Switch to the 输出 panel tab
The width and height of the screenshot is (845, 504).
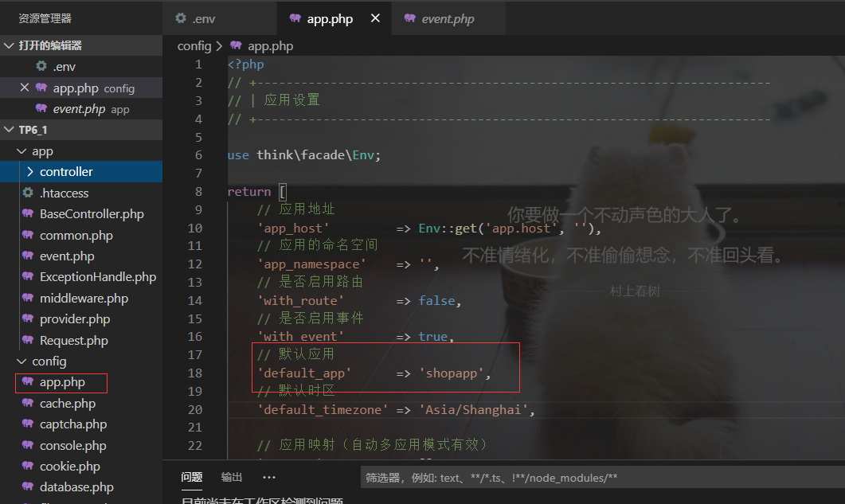(232, 477)
